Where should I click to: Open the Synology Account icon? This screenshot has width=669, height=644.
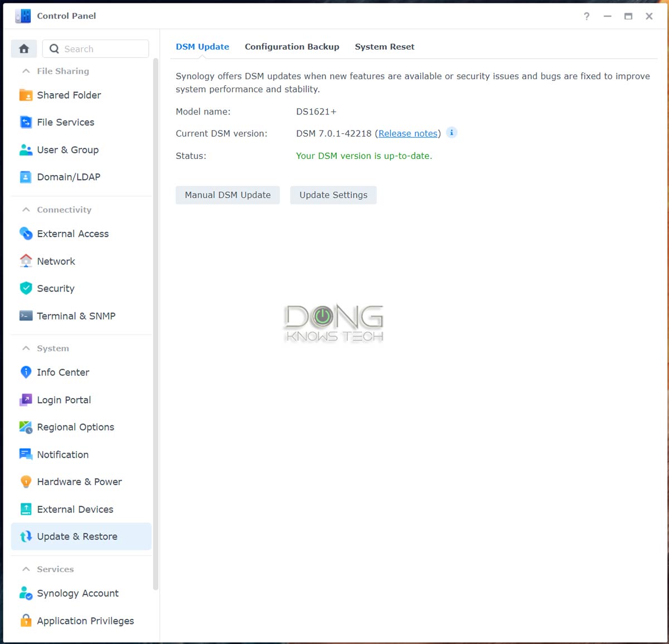pyautogui.click(x=26, y=593)
